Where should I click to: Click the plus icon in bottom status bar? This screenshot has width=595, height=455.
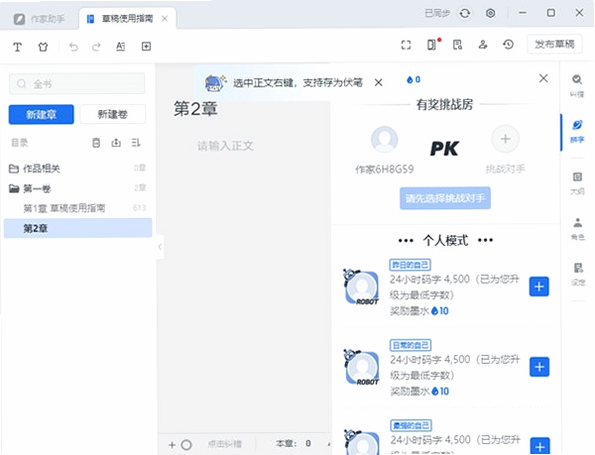pos(172,444)
